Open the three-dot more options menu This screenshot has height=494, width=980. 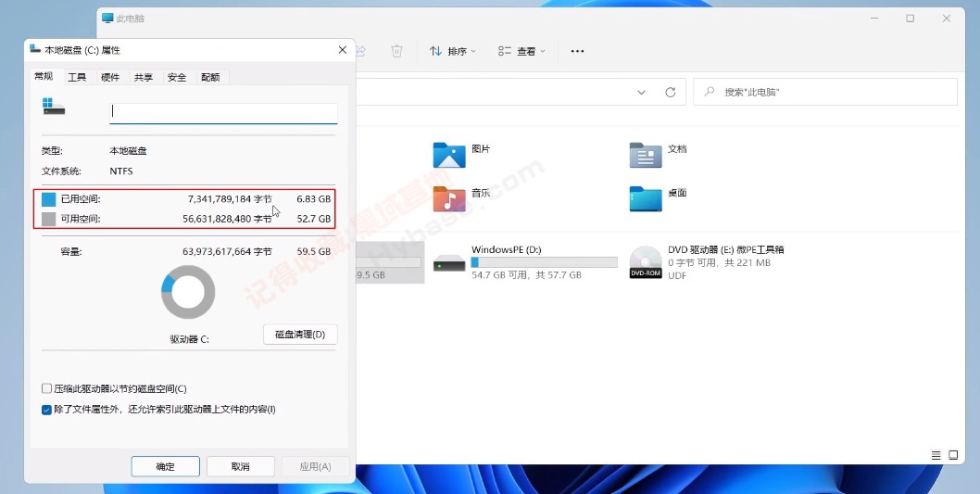(577, 51)
